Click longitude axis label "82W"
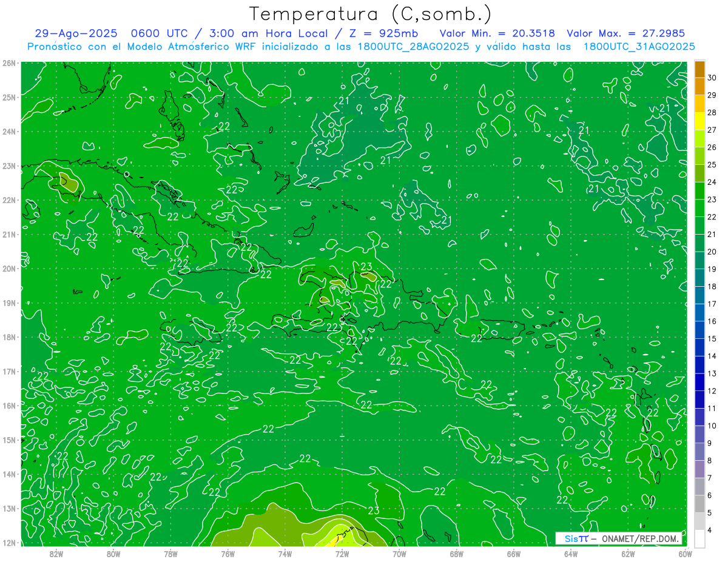Viewport: 728px width, 562px height. click(x=56, y=554)
